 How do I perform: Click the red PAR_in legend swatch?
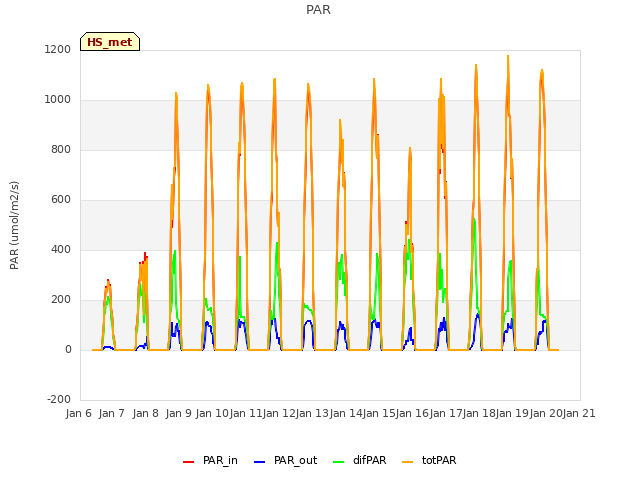[188, 462]
